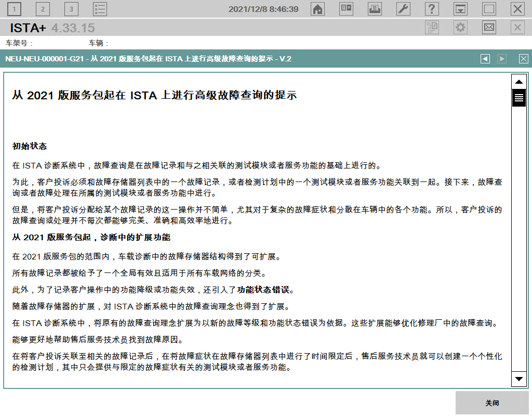
Task: Click the date and time display
Action: click(263, 9)
